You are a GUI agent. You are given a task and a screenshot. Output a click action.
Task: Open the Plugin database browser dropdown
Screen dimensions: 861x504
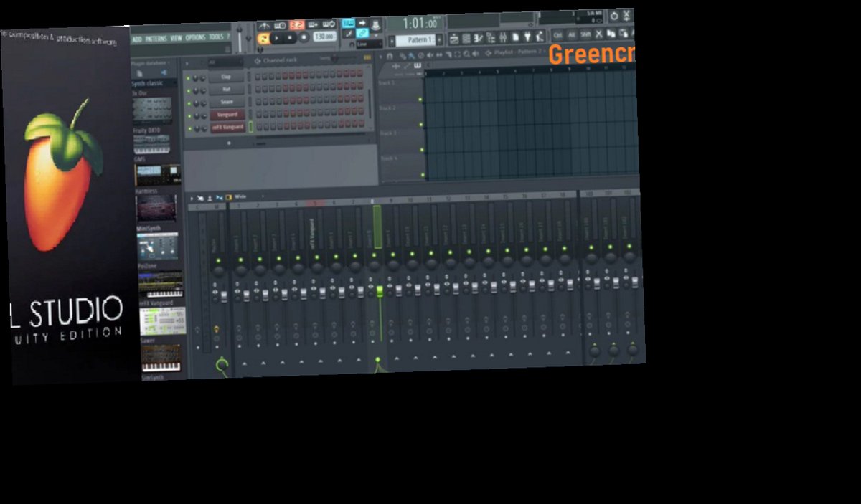(151, 63)
